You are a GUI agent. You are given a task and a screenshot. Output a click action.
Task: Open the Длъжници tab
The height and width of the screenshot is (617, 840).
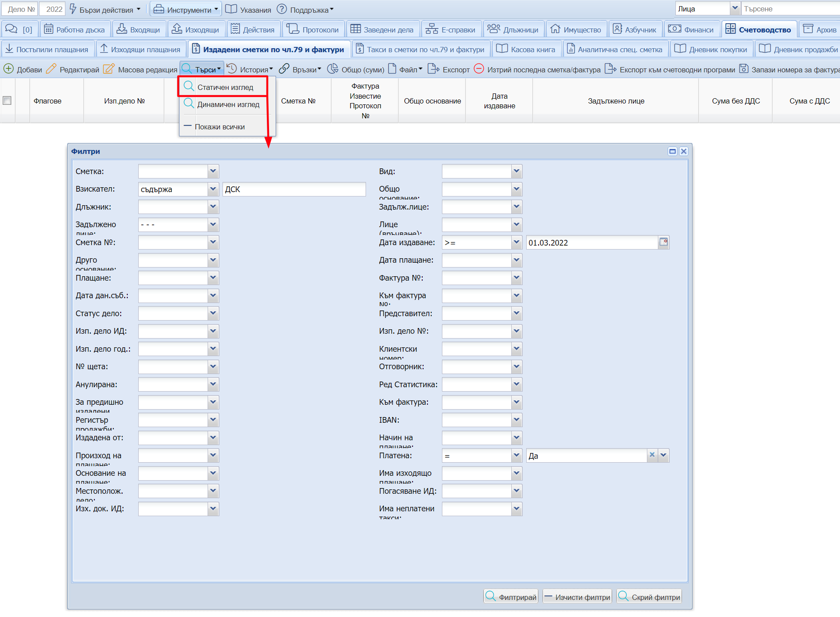tap(513, 29)
